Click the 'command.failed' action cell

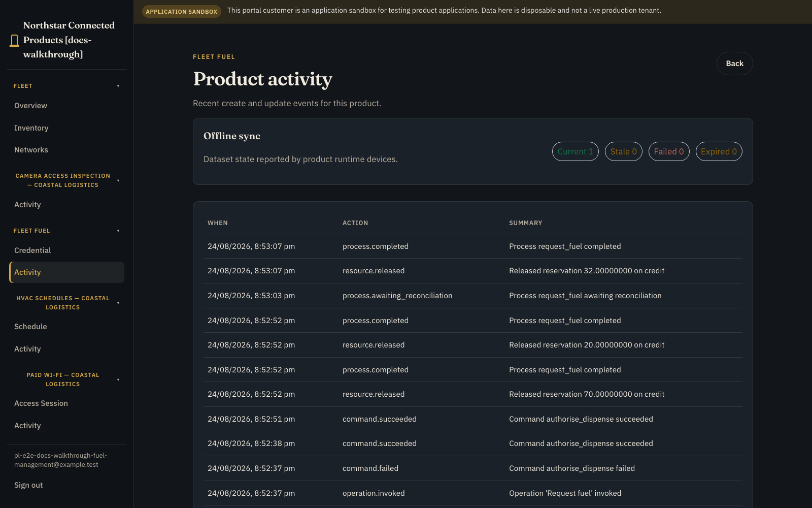[370, 468]
